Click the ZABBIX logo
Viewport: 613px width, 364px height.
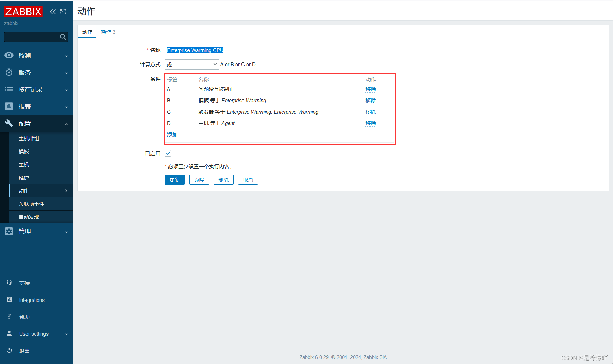23,12
